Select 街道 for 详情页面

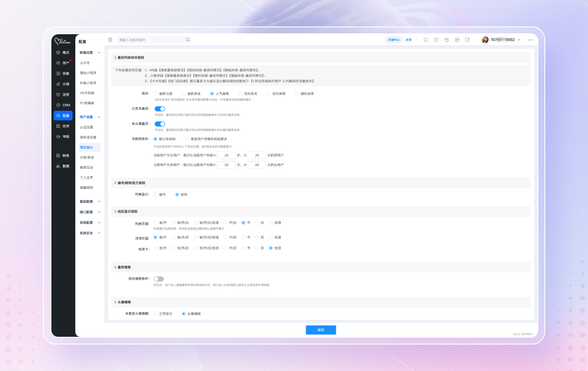tap(275, 237)
